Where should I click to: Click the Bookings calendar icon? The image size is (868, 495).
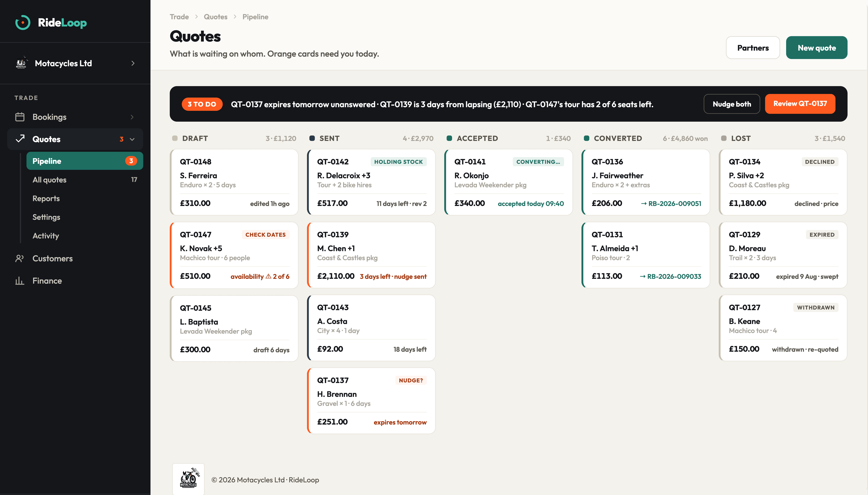pos(20,117)
